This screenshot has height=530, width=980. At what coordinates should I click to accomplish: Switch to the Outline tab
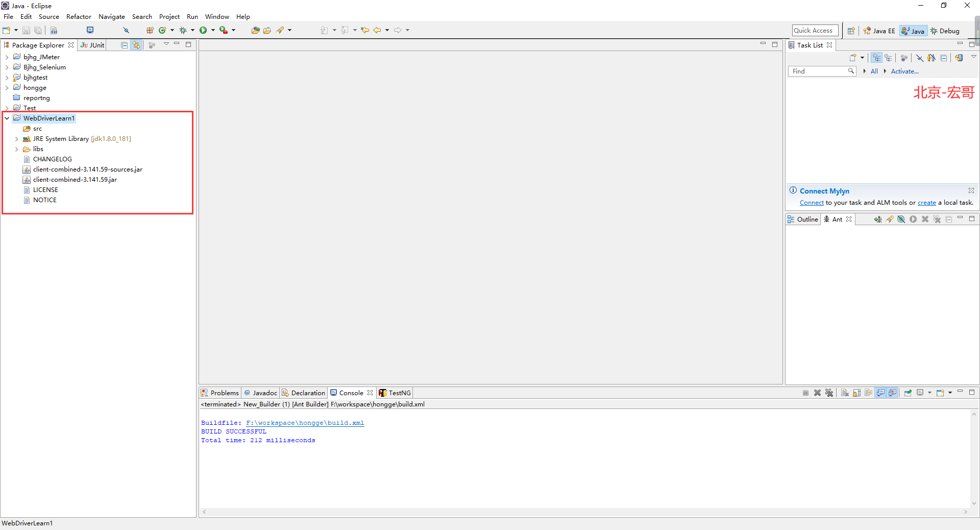click(x=803, y=219)
